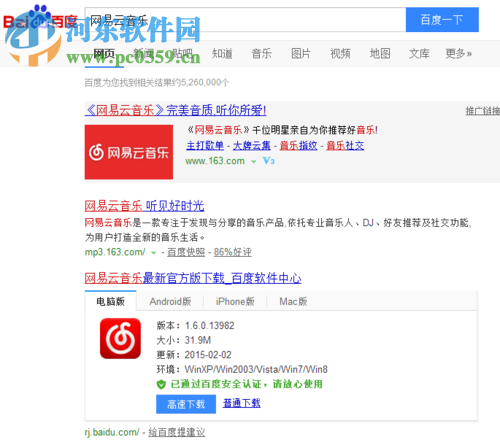The height and width of the screenshot is (445, 500).
Task: Click the update date 2015-02-02
Action: click(208, 355)
